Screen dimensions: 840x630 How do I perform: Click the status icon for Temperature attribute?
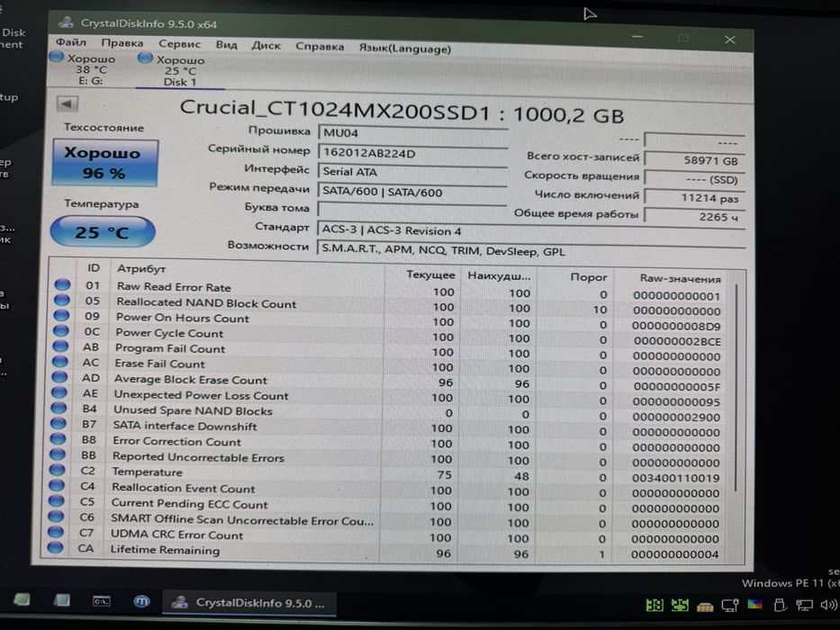[x=56, y=470]
